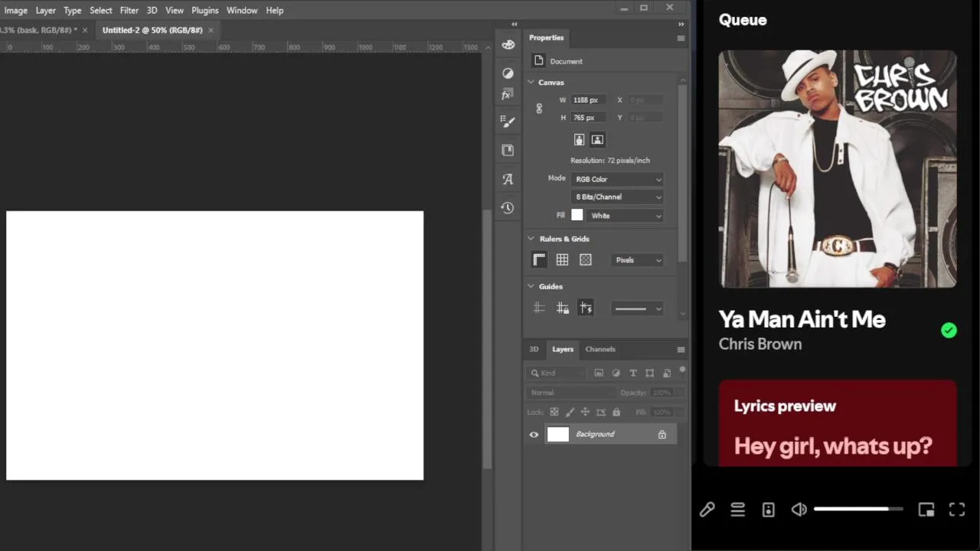Click the lock guides icon
Image resolution: width=980 pixels, height=551 pixels.
coord(562,308)
